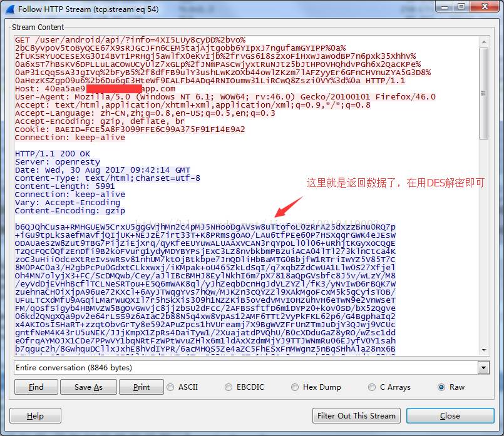This screenshot has height=436, width=504.
Task: Click the scrollbar down arrow
Action: [484, 350]
